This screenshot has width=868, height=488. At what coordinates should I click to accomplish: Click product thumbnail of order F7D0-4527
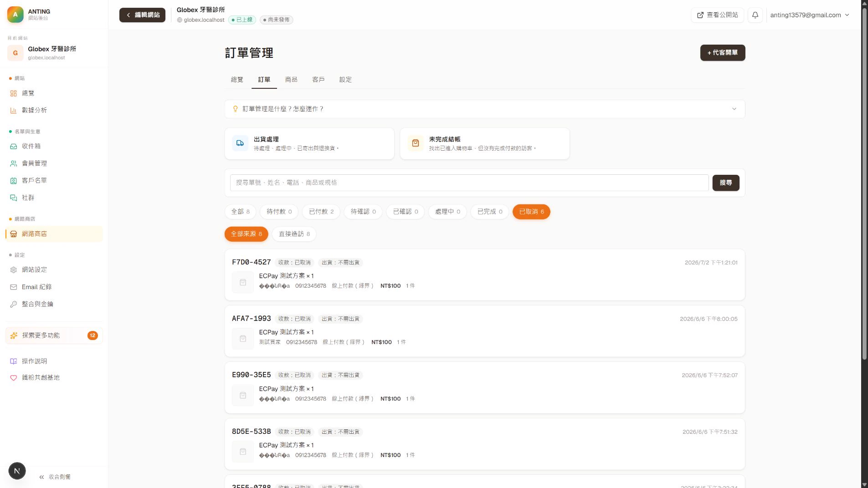pyautogui.click(x=243, y=282)
